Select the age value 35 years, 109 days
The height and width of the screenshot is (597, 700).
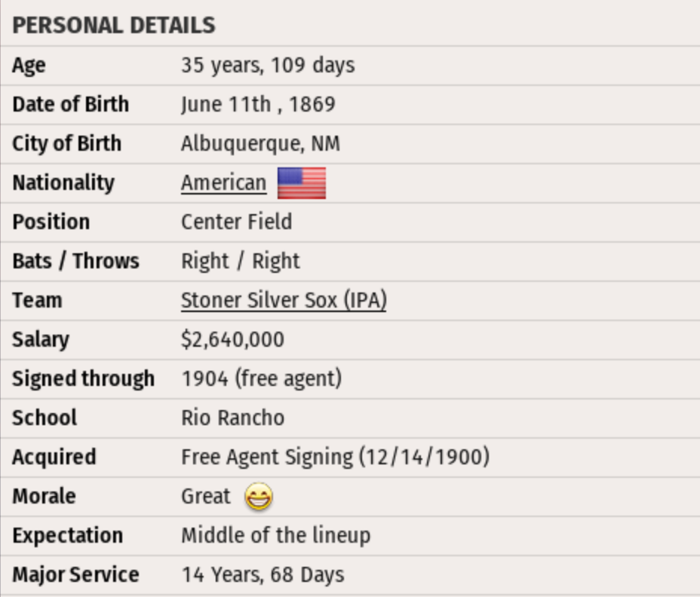tap(268, 66)
